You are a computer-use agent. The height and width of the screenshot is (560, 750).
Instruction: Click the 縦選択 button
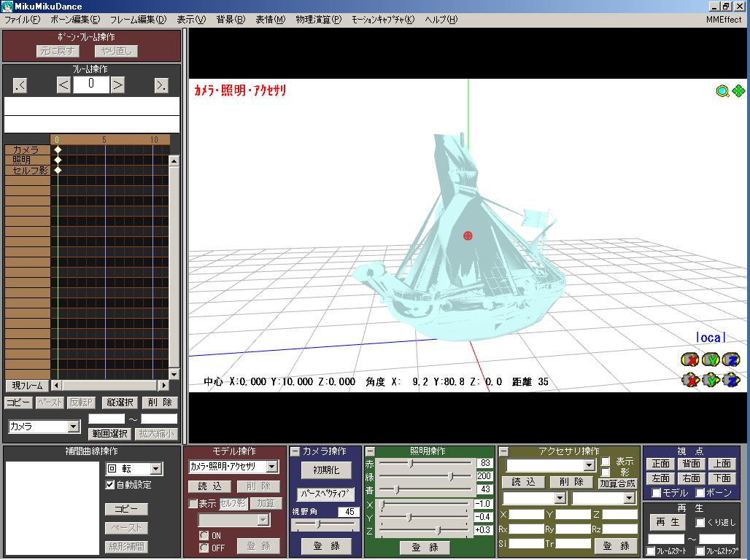(120, 402)
